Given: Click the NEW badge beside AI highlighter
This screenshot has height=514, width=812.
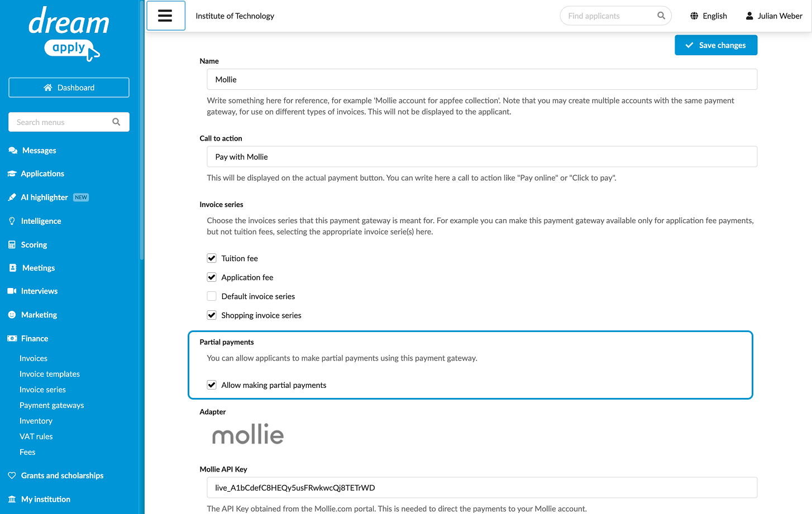Looking at the screenshot, I should [81, 198].
